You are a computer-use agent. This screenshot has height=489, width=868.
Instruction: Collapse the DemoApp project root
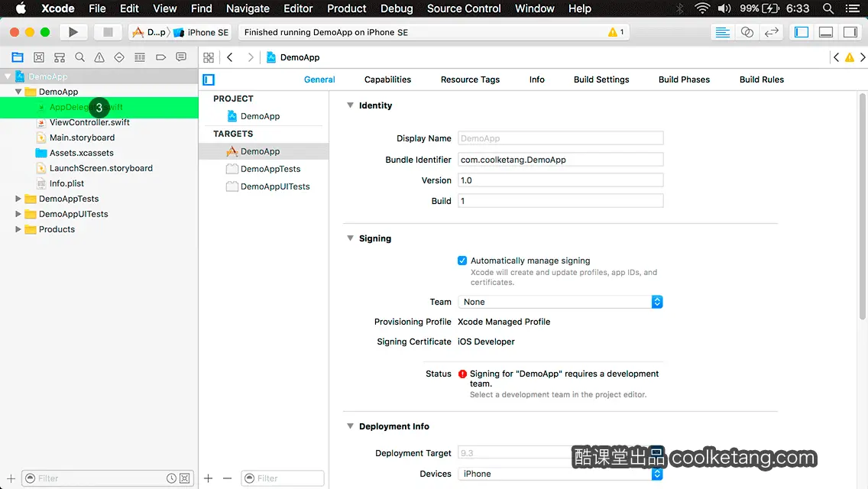[x=8, y=76]
